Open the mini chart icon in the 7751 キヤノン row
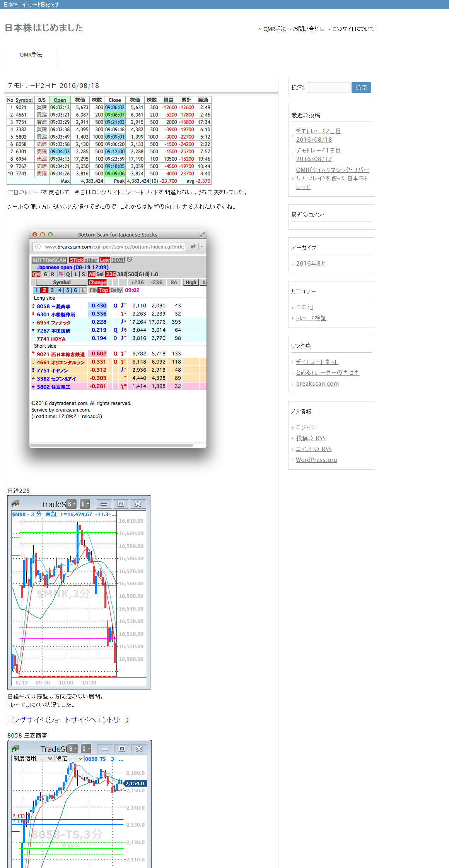 pyautogui.click(x=124, y=370)
